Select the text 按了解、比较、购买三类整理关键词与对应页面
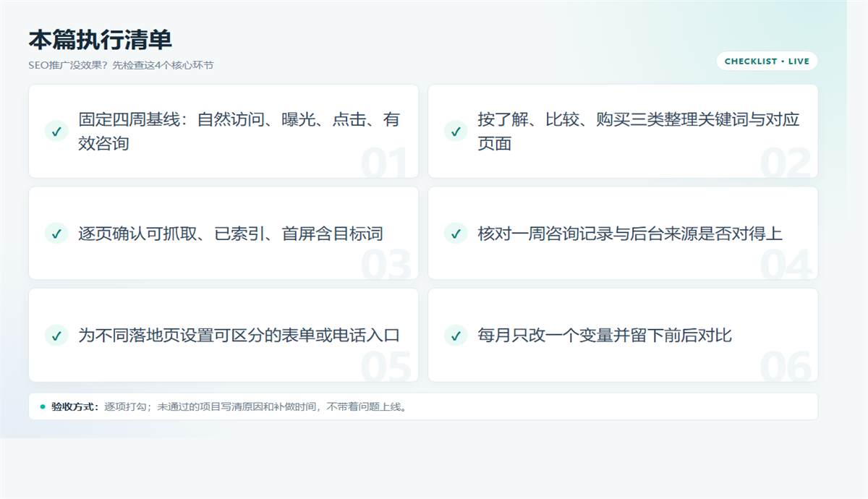 [639, 131]
